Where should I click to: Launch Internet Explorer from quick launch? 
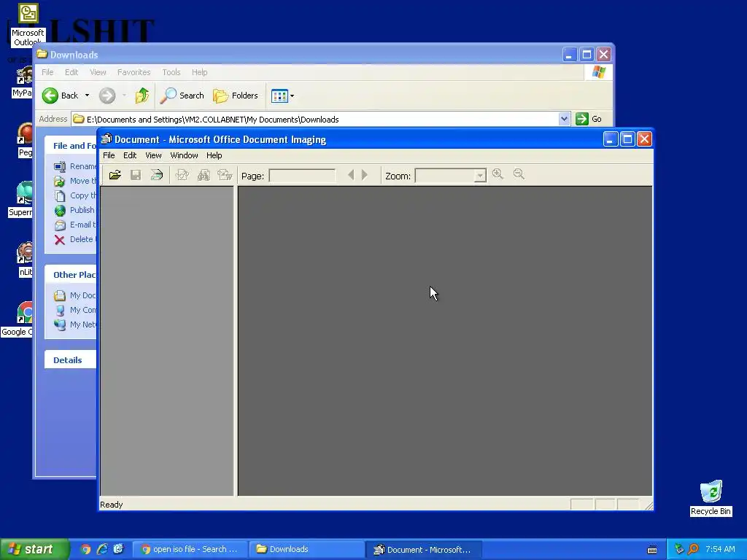click(102, 550)
